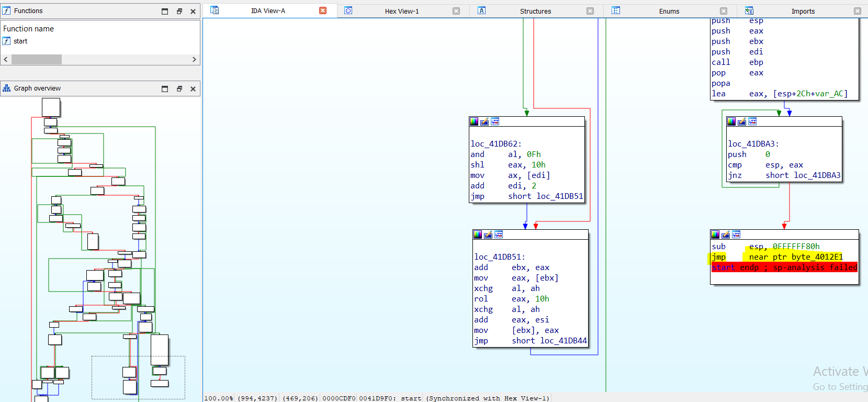Select the start function in list
This screenshot has width=868, height=402.
pos(20,41)
